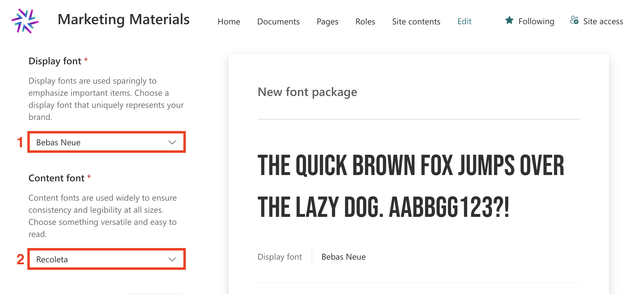Click the Site access text link
The width and height of the screenshot is (644, 294).
coord(603,22)
